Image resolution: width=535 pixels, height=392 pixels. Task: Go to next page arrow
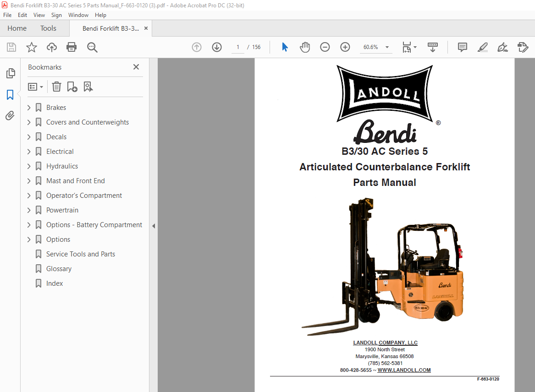coord(217,47)
